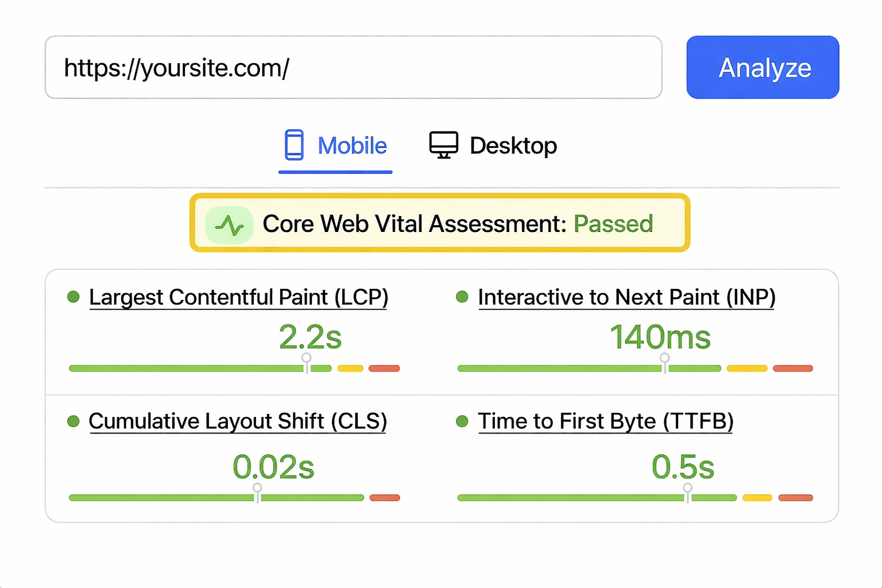The width and height of the screenshot is (882, 588).
Task: Click the green pulse assessment icon
Action: 229,225
